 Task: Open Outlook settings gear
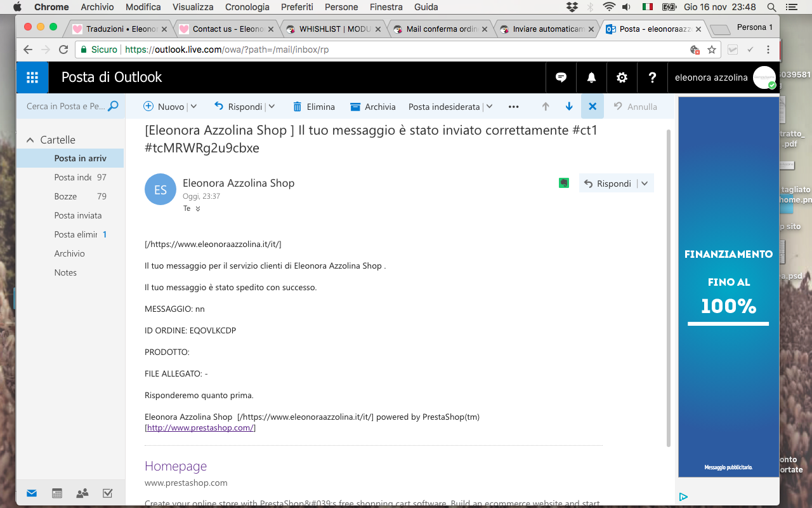coord(622,77)
